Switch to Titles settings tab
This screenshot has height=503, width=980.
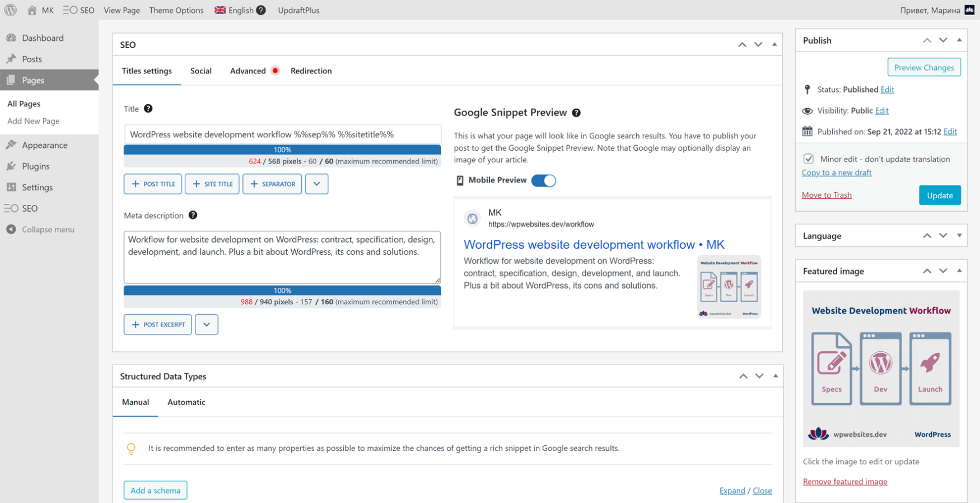click(147, 71)
